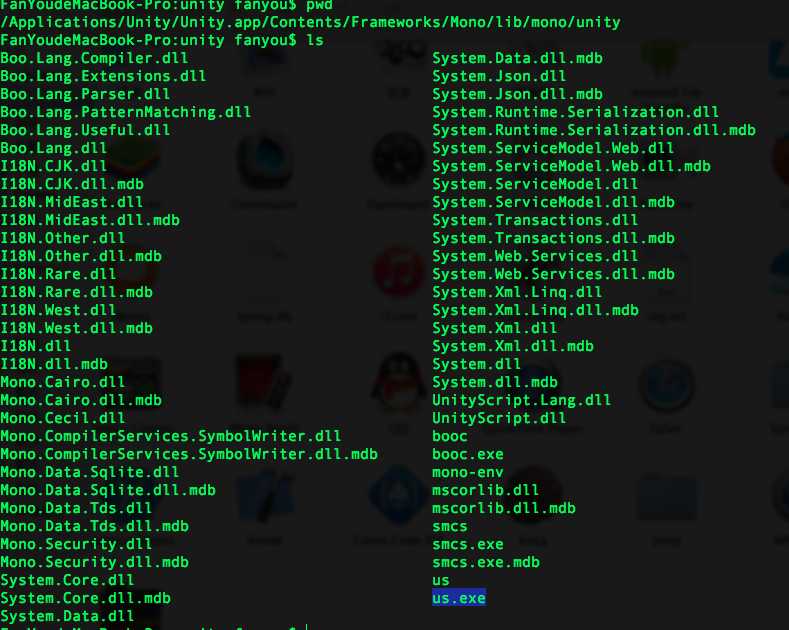This screenshot has height=630, width=789.
Task: Click Mono.Cecil.dll file name
Action: [62, 418]
